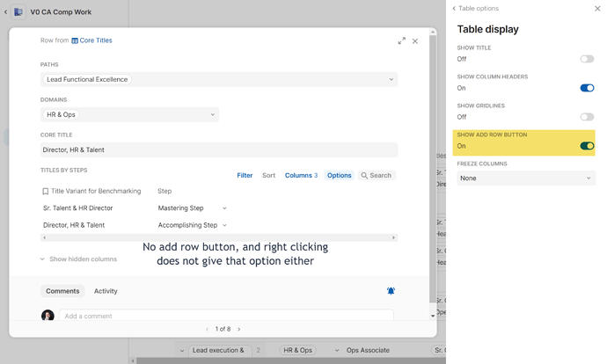Click the Step column header
607x364 pixels.
[165, 191]
